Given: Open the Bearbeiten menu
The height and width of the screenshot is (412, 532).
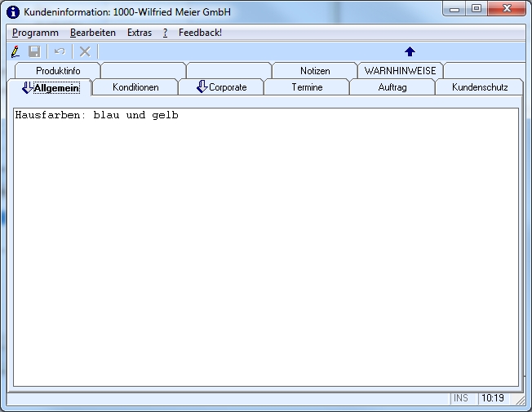Looking at the screenshot, I should [92, 33].
